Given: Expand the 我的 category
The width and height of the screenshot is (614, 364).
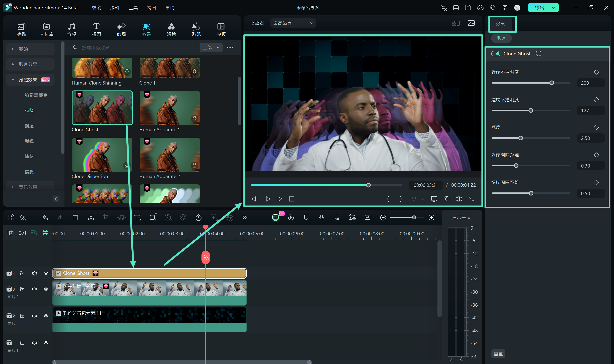Looking at the screenshot, I should point(30,49).
